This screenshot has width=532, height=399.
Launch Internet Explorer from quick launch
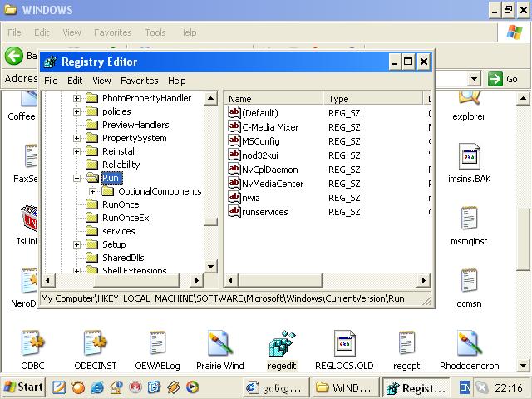(x=97, y=387)
